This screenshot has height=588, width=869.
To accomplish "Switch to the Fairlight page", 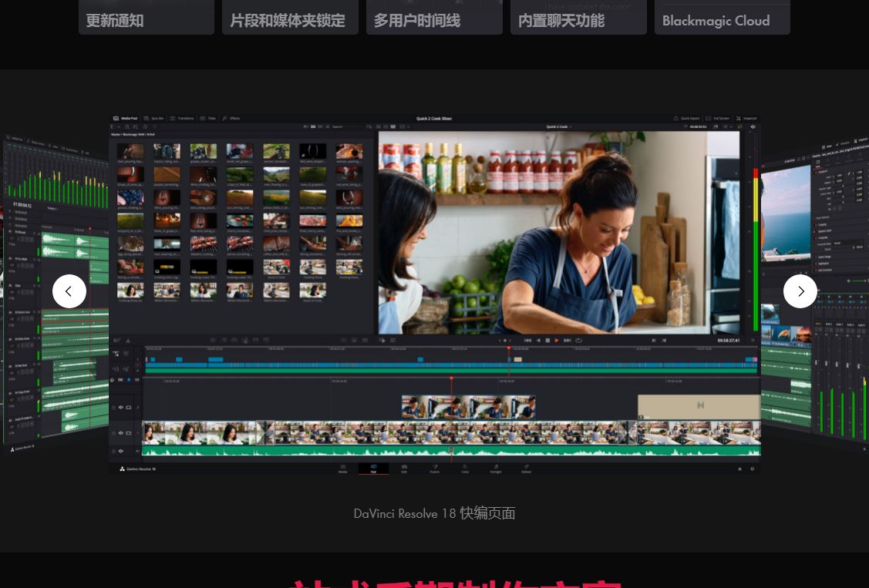I will [x=496, y=469].
